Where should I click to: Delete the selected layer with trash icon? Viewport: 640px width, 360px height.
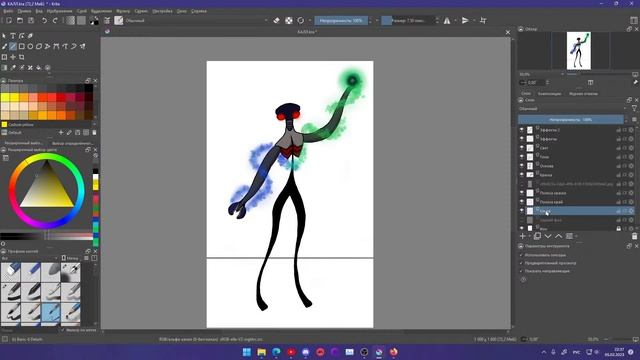pos(634,236)
